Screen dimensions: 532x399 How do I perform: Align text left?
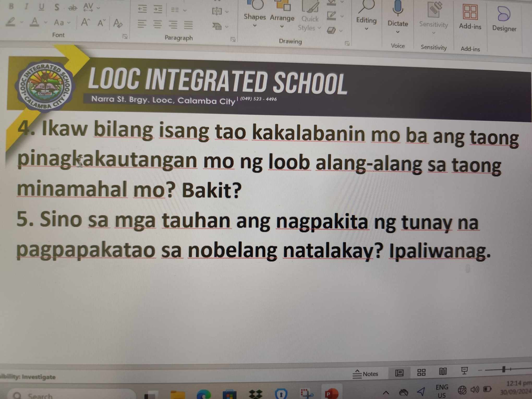pos(142,25)
